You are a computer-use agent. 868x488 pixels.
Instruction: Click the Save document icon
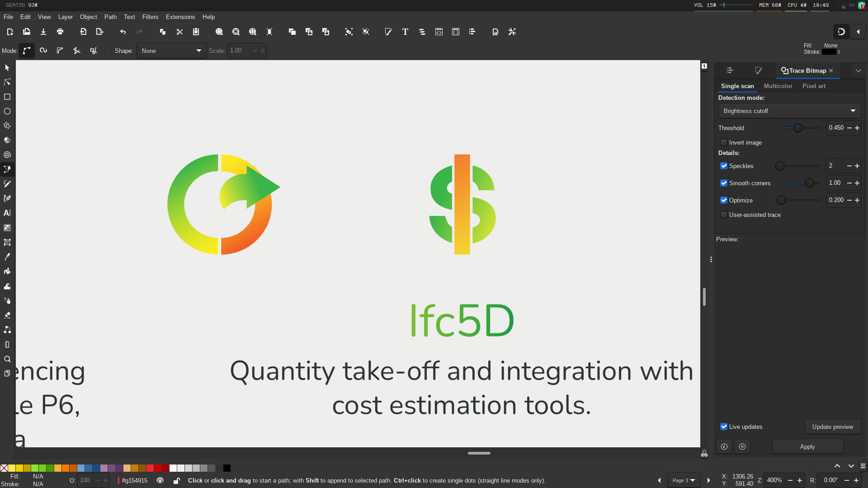(x=43, y=32)
